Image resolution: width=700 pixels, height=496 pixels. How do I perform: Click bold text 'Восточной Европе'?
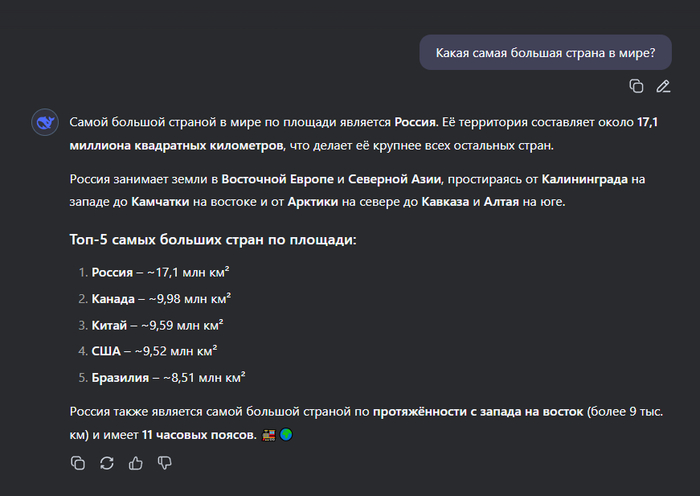tap(278, 179)
